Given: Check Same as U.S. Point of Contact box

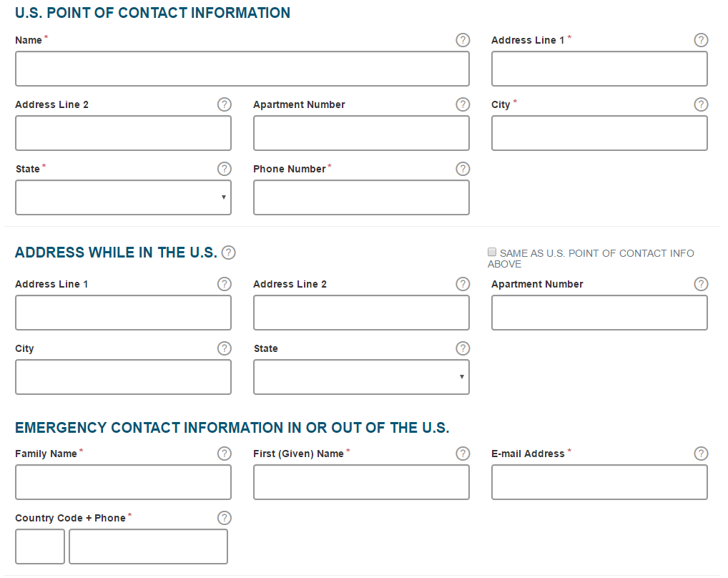Looking at the screenshot, I should point(492,253).
